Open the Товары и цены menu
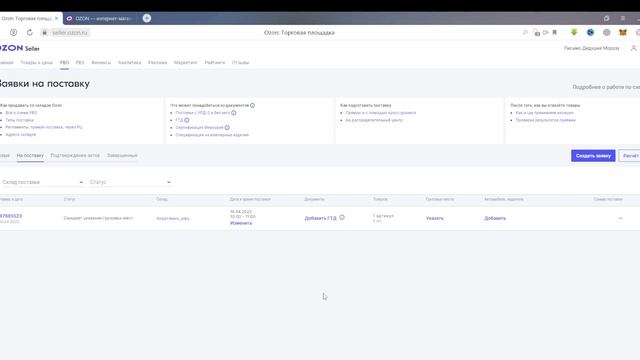The width and height of the screenshot is (640, 360). click(x=36, y=62)
